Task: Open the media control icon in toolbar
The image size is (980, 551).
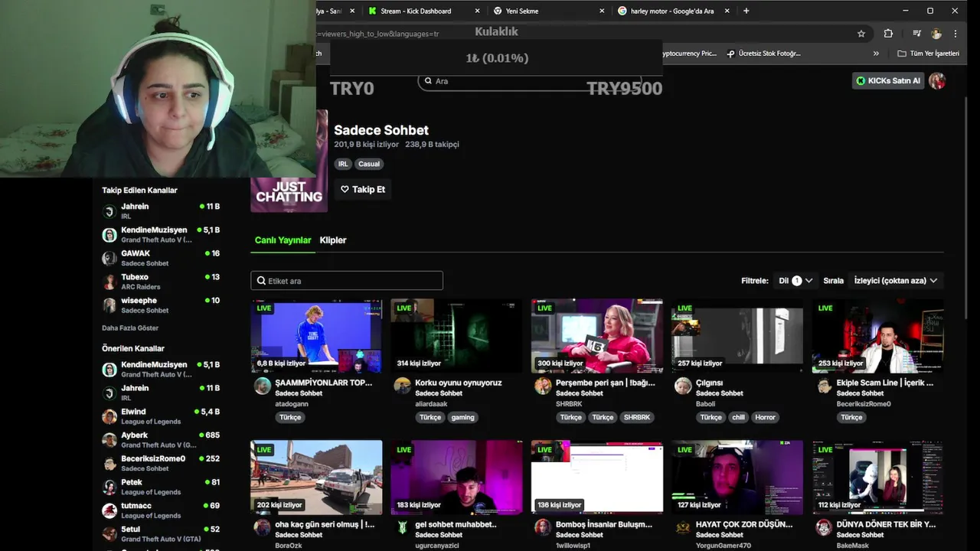Action: (916, 34)
